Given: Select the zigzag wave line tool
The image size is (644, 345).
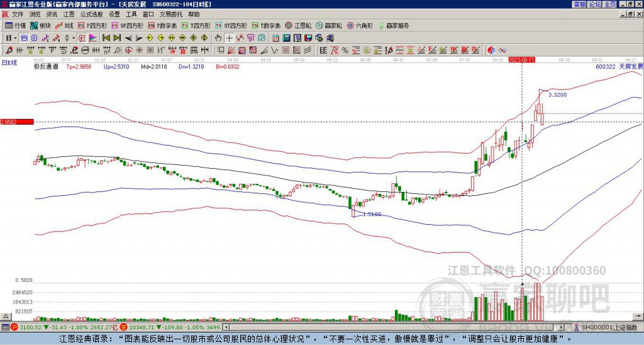Looking at the screenshot, I should 274,50.
